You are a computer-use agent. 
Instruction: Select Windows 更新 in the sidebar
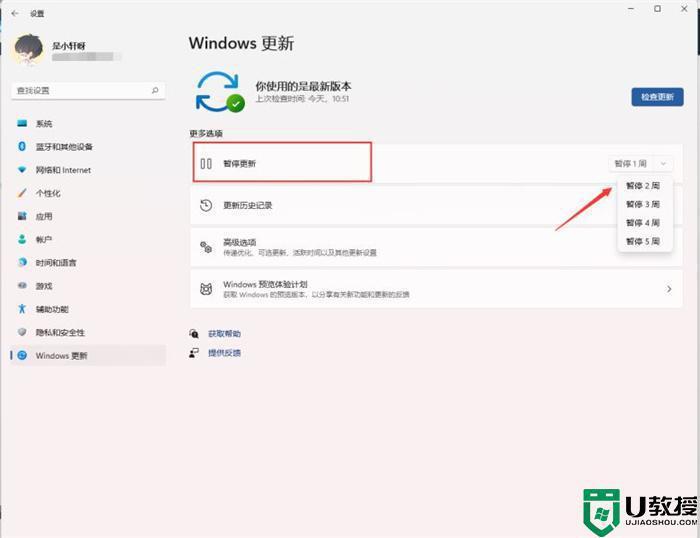click(x=88, y=355)
